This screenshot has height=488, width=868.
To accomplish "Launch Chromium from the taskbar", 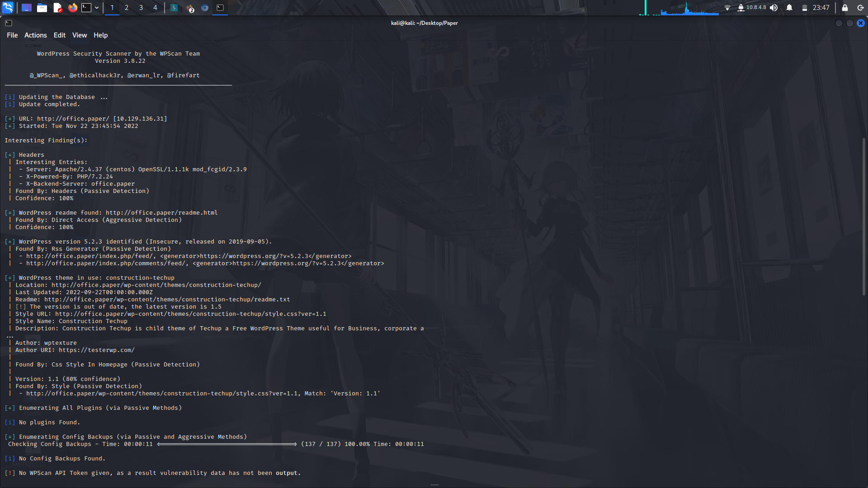I will pos(204,8).
